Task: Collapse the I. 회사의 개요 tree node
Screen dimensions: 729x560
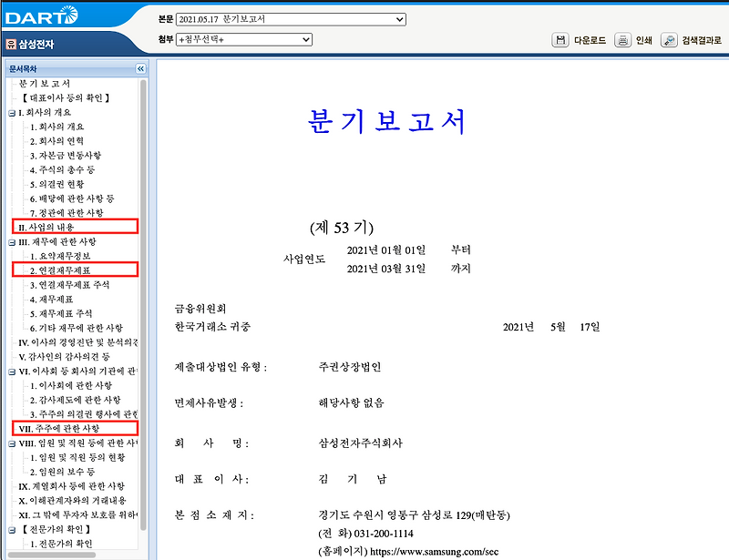Action: (x=12, y=113)
